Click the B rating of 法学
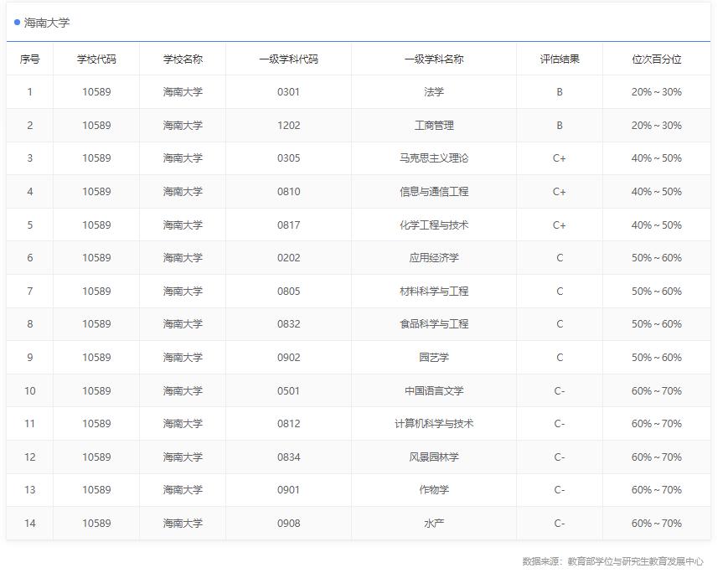Viewport: 728px width, 573px height. pos(559,92)
